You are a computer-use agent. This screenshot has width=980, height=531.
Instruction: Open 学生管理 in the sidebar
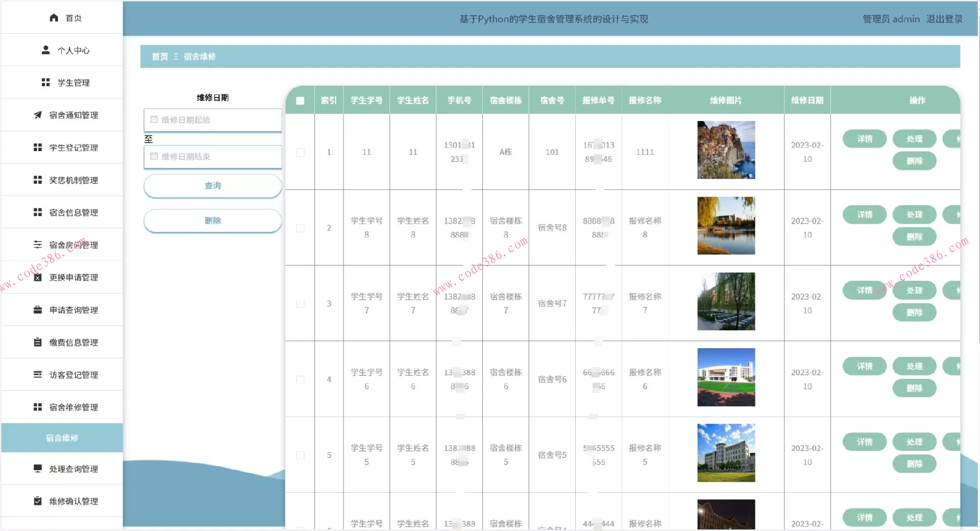coord(73,83)
